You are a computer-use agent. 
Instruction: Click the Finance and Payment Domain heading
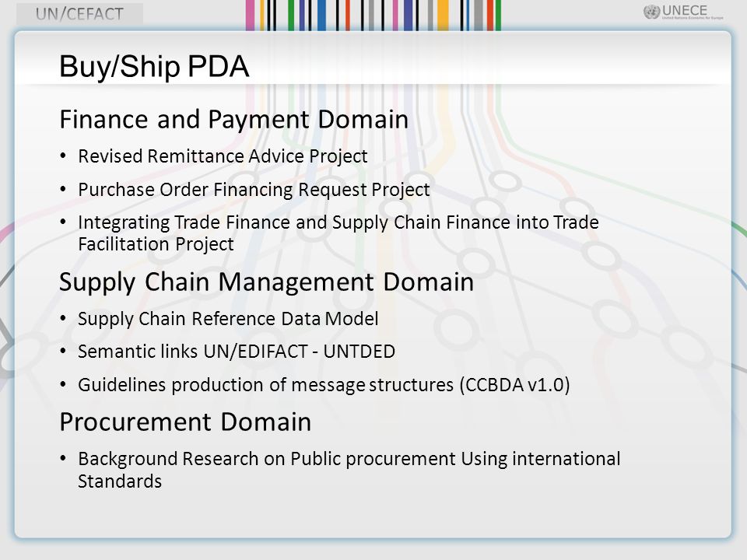[234, 119]
